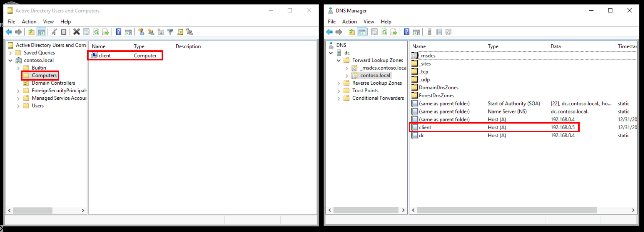The image size is (644, 232).
Task: Collapse the dc server node in DNS tree
Action: point(331,53)
